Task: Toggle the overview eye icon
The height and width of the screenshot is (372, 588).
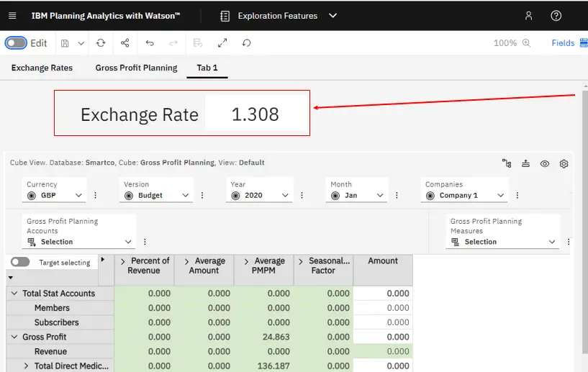Action: coord(545,164)
